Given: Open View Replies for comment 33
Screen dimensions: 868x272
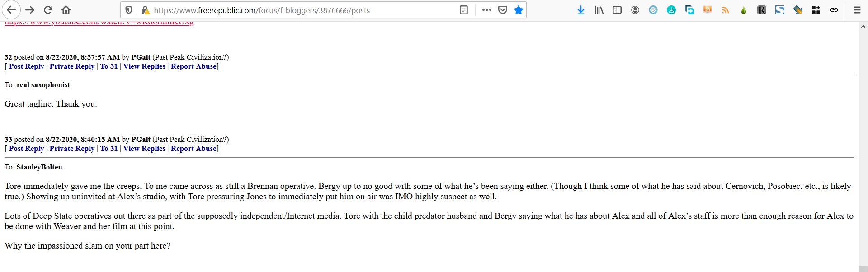Looking at the screenshot, I should click(144, 149).
